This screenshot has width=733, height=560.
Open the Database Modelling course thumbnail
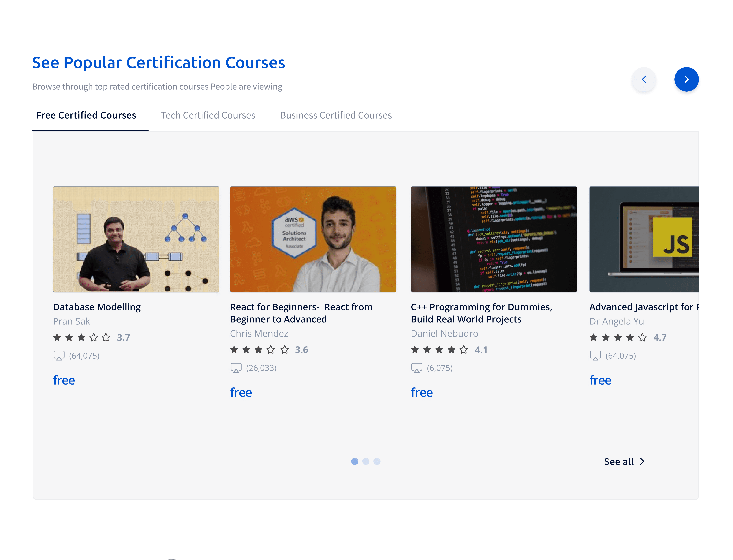pyautogui.click(x=136, y=239)
